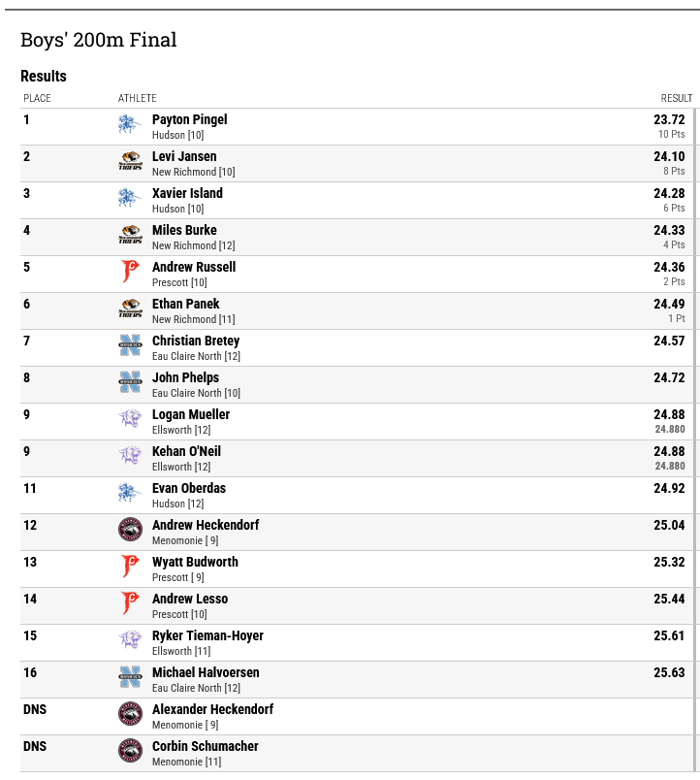Click Eau Claire North logo beside Christian Bretey
The height and width of the screenshot is (780, 700).
[130, 345]
